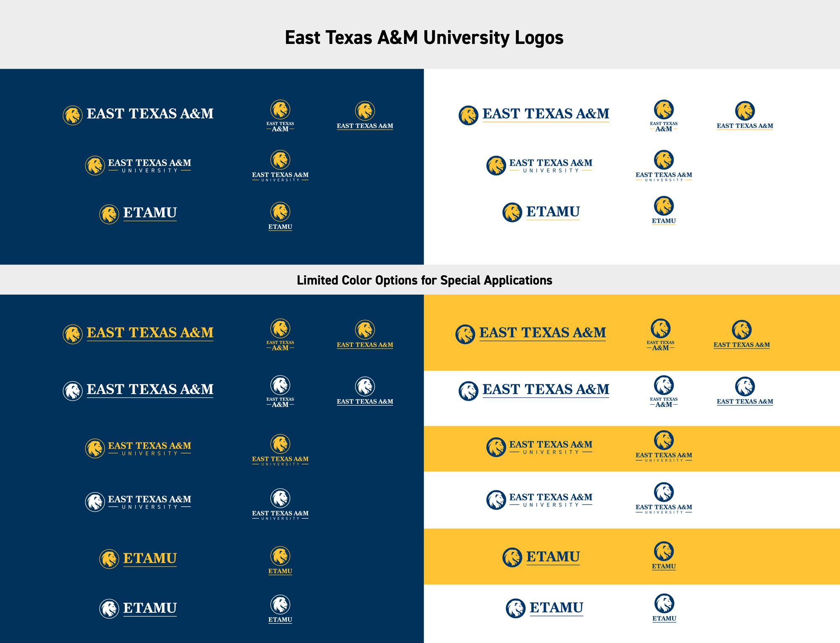Click lion beside all-gold horizontal "EAST TEXAS A&M UNIVERSITY"
The height and width of the screenshot is (643, 840).
click(95, 448)
